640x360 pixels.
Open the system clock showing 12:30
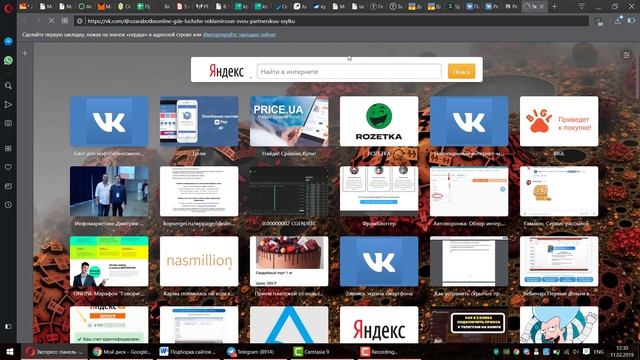coord(622,351)
